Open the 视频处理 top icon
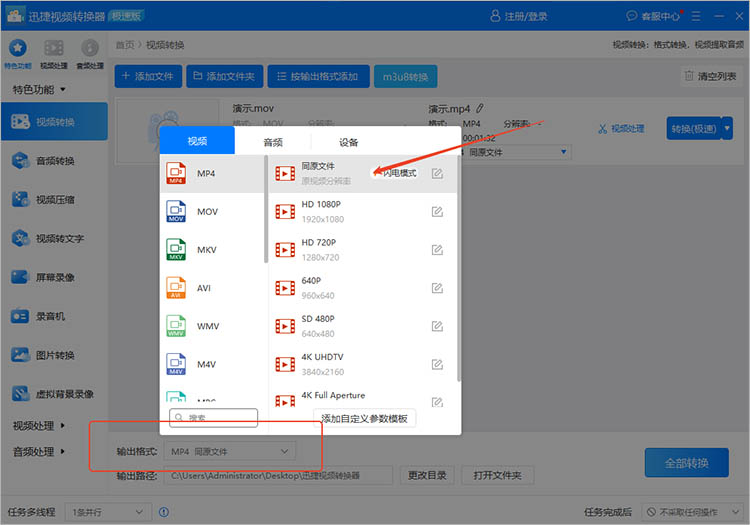 click(54, 53)
